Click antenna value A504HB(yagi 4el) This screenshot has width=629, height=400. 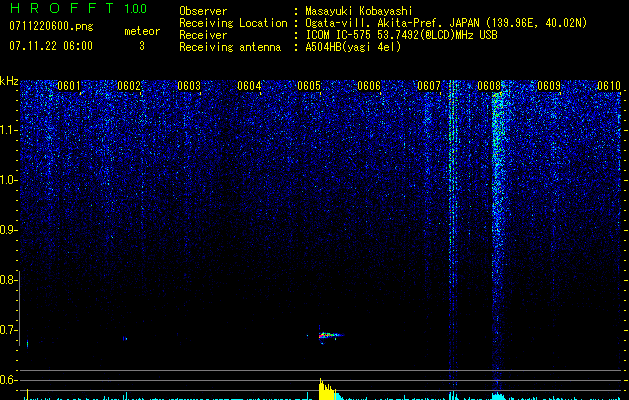pos(353,47)
